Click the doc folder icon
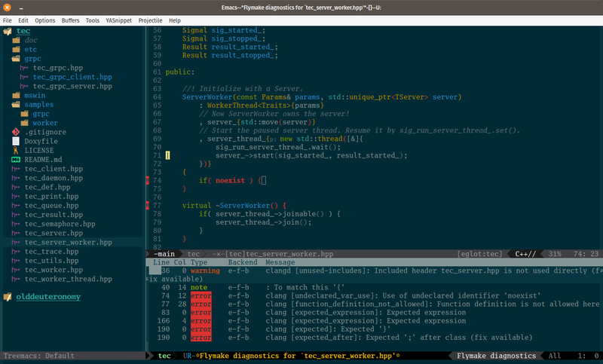Viewport: 603px width, 364px height. [16, 40]
